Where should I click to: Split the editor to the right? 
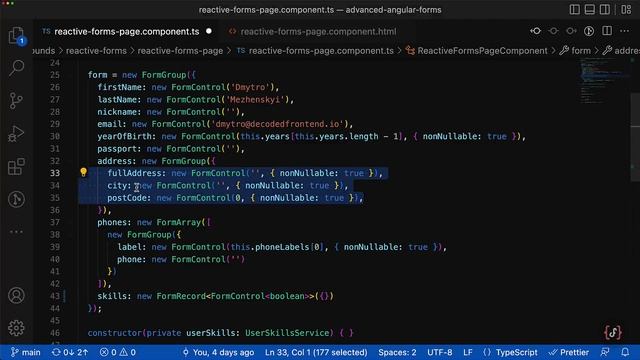tap(607, 31)
